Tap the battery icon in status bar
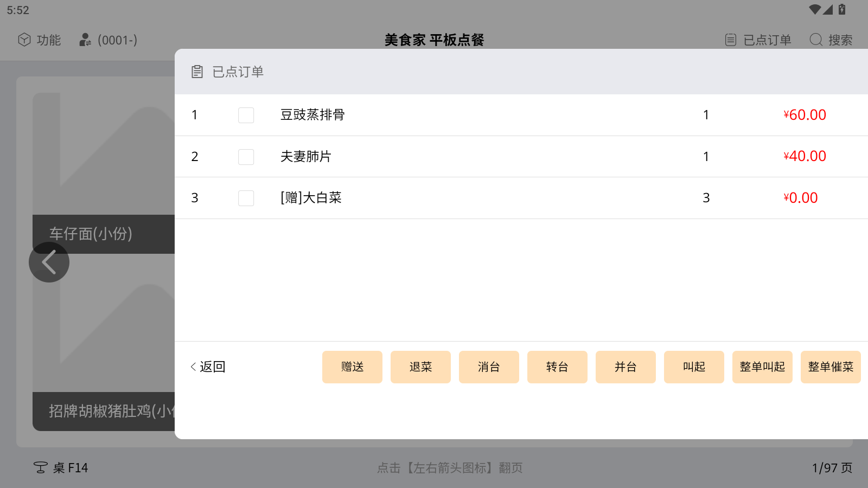This screenshot has height=488, width=868. 842,9
